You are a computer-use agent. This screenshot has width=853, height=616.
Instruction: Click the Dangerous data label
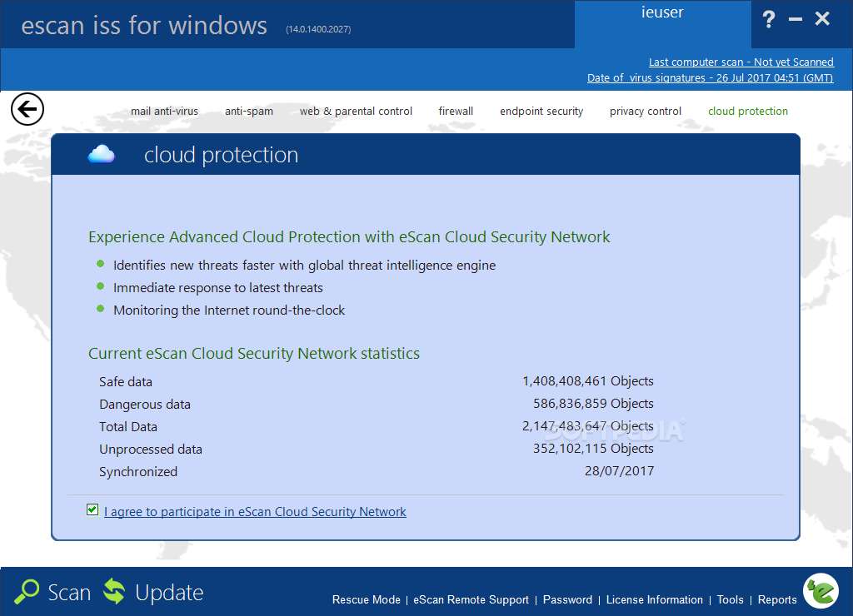pyautogui.click(x=145, y=405)
